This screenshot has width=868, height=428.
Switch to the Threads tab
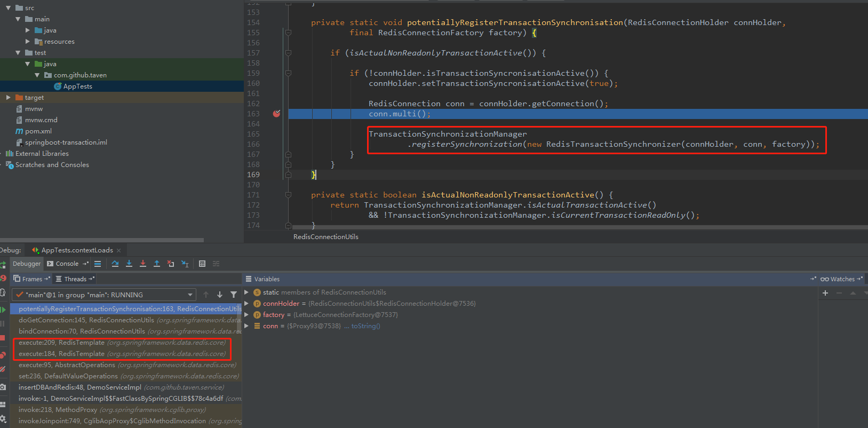coord(75,279)
